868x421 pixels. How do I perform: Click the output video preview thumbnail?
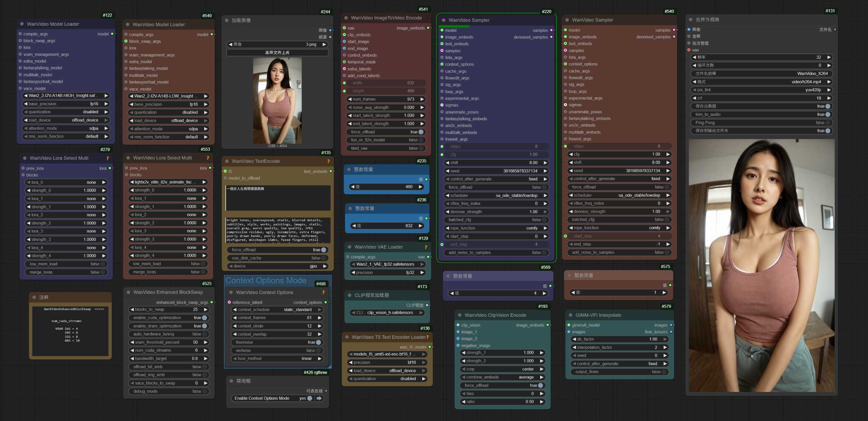pyautogui.click(x=762, y=265)
